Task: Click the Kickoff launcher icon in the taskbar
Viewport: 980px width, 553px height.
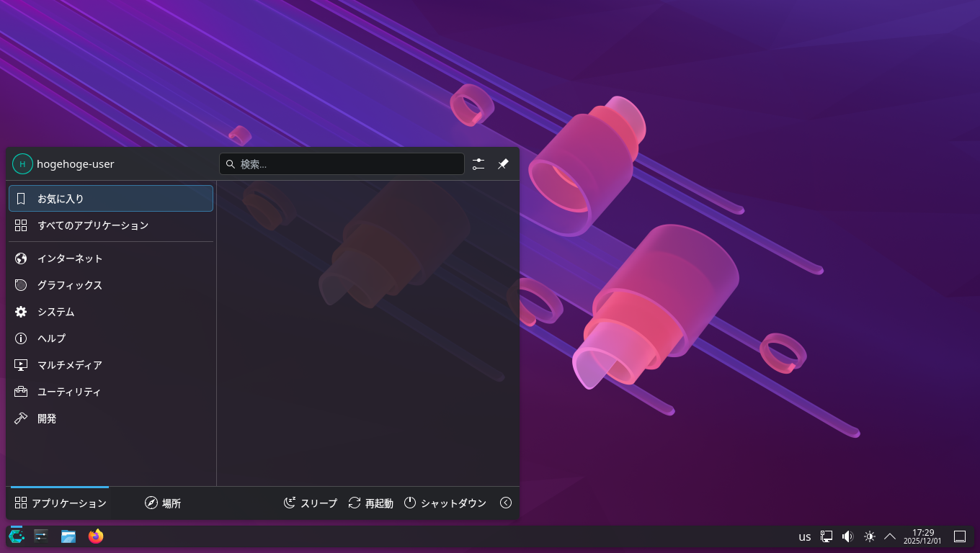Action: point(14,536)
